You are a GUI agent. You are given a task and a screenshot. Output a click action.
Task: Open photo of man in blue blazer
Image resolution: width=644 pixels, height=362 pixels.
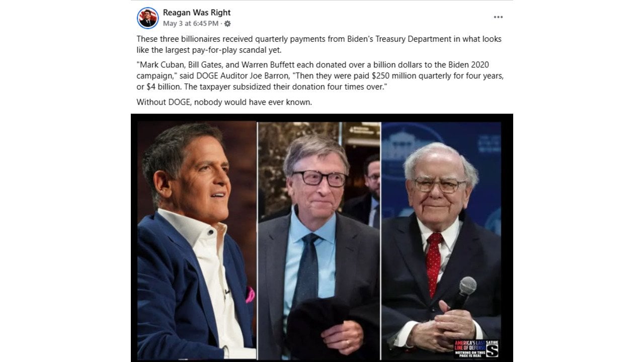coord(197,240)
